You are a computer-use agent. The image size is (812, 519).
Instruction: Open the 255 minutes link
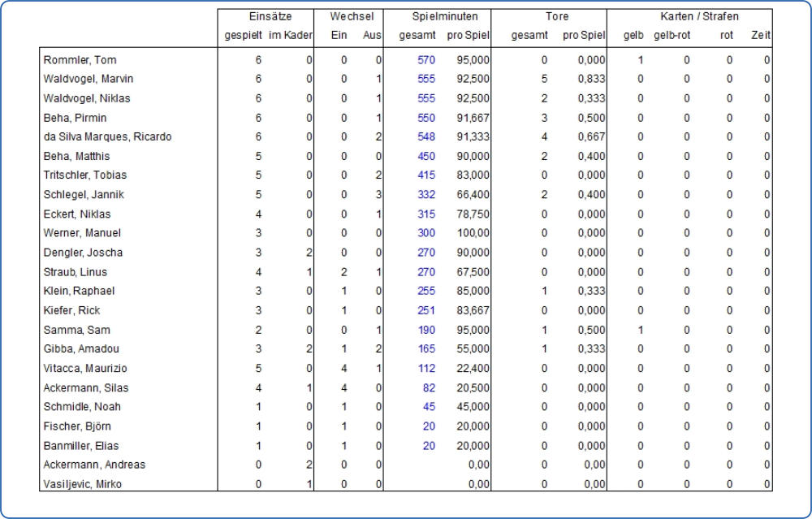tap(426, 291)
